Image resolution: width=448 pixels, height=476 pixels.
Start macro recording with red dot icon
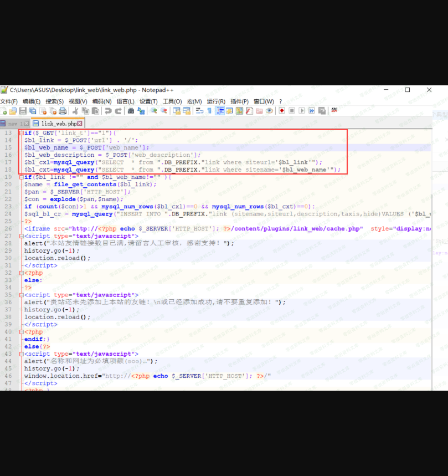(x=282, y=111)
